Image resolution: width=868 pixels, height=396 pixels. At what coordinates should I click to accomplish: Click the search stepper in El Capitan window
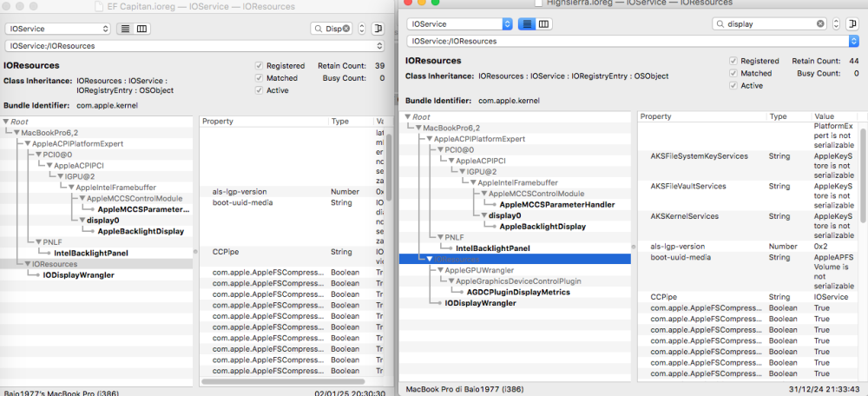(x=361, y=29)
